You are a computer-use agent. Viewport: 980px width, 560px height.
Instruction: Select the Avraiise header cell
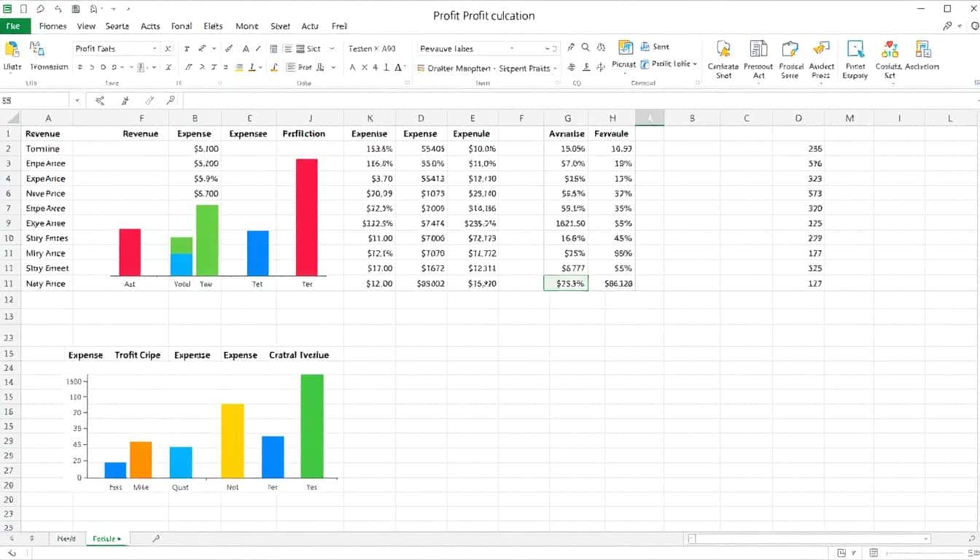click(x=566, y=134)
